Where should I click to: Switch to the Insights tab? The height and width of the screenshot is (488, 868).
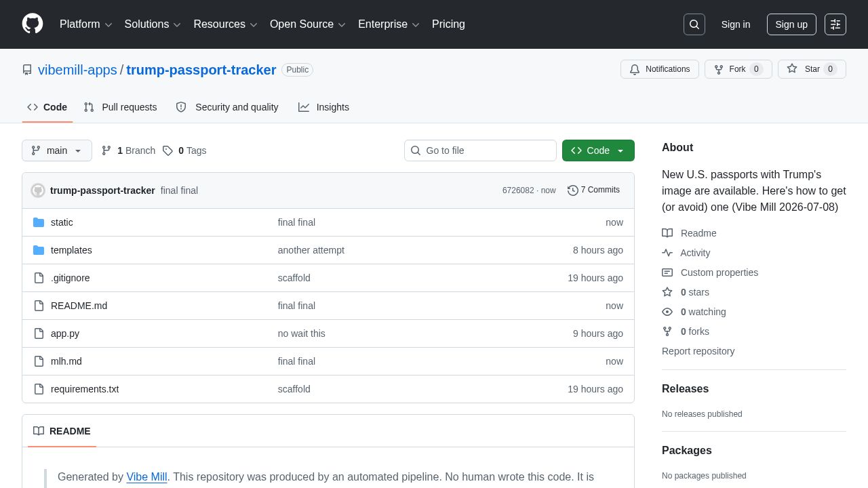coord(323,107)
